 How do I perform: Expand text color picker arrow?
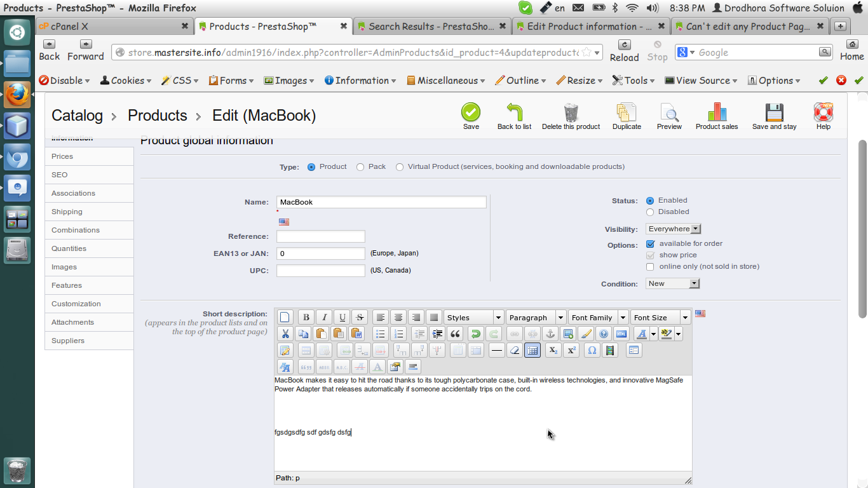click(x=654, y=334)
